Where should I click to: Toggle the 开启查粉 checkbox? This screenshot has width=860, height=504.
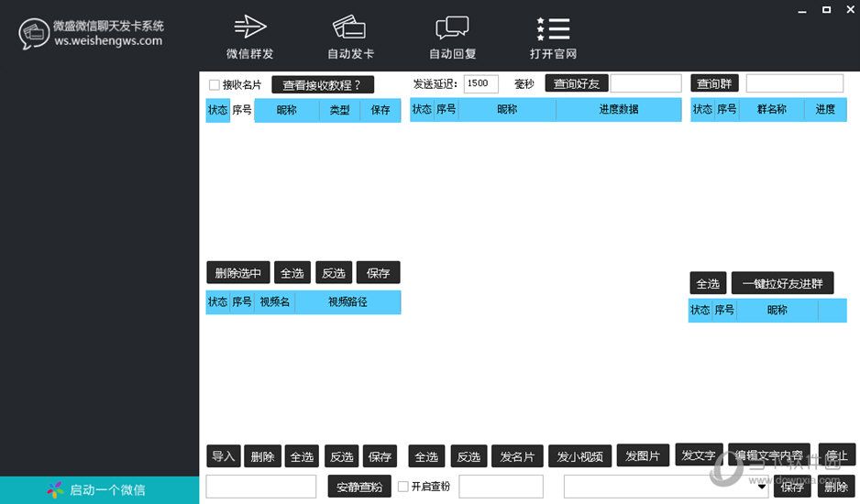(403, 487)
